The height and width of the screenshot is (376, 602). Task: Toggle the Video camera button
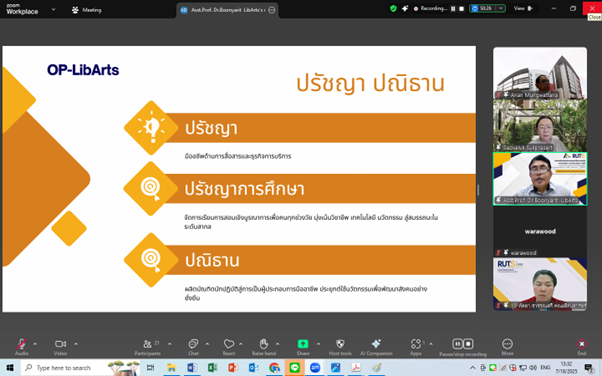(x=60, y=344)
